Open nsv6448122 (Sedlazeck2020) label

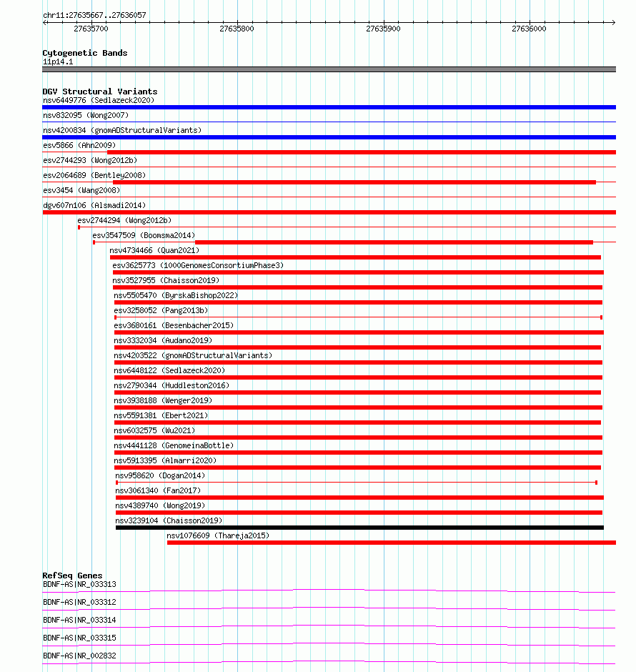point(169,370)
